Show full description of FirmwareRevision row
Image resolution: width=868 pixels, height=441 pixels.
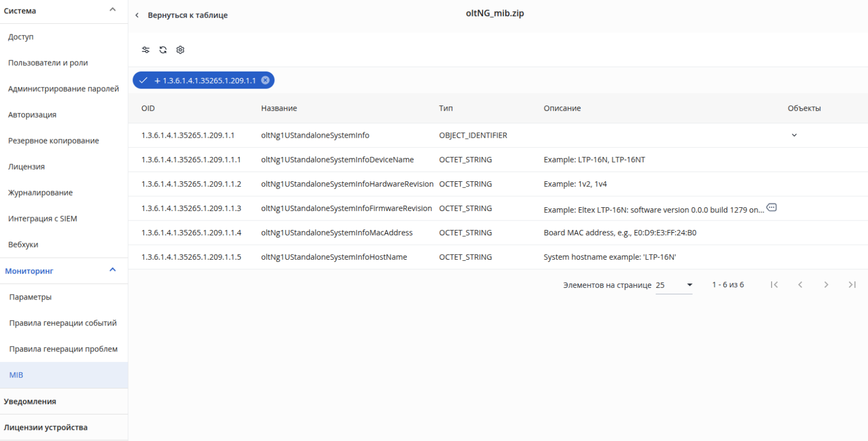(772, 207)
